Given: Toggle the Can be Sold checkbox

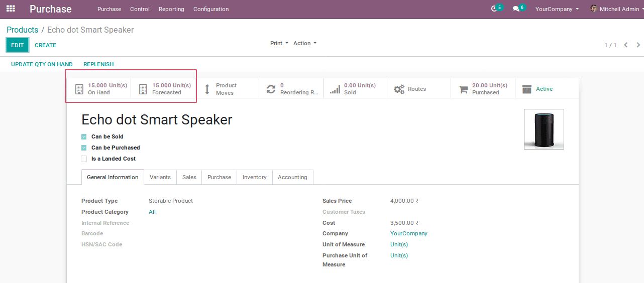Looking at the screenshot, I should (84, 136).
